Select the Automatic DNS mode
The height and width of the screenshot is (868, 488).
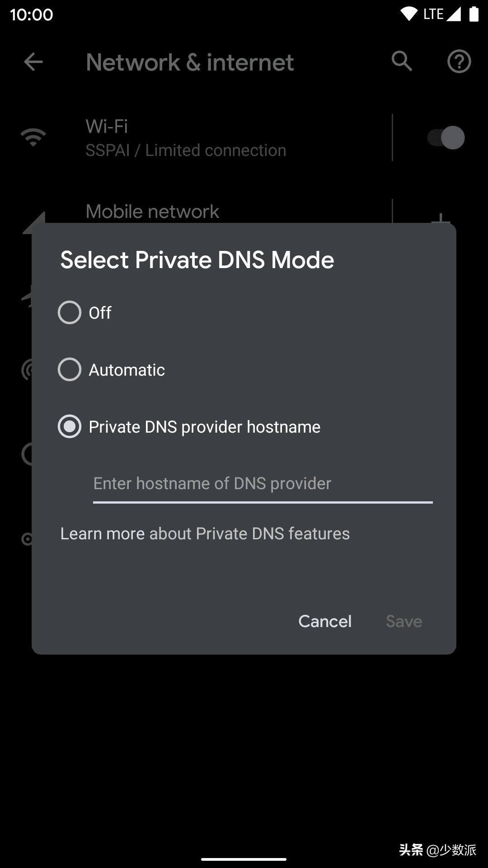tap(70, 369)
